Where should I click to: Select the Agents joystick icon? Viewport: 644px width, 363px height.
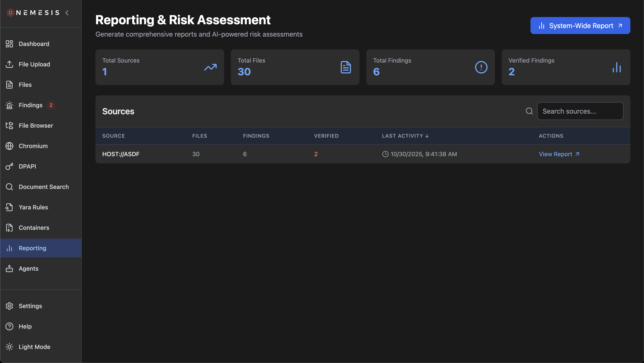click(9, 269)
